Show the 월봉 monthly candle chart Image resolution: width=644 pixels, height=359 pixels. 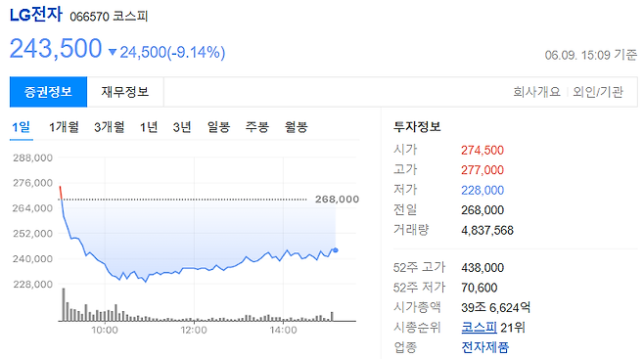click(297, 127)
